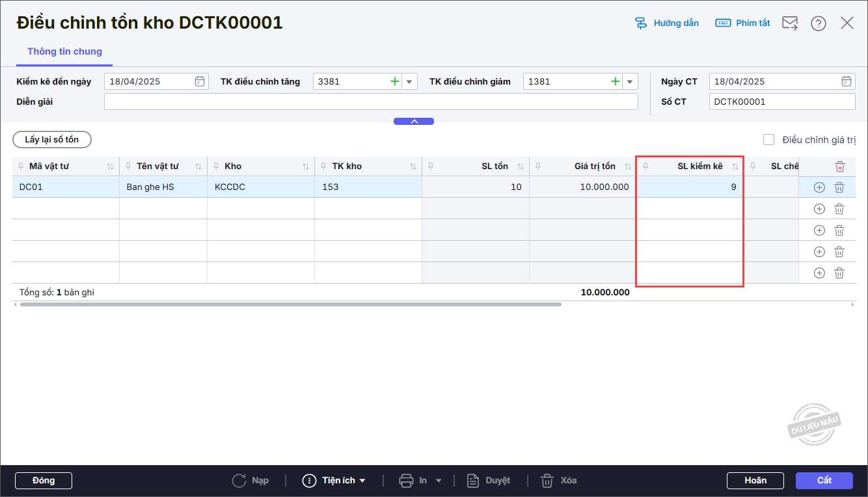Open the Tiện ích menu
Screen dimensions: 868x497
pos(334,481)
